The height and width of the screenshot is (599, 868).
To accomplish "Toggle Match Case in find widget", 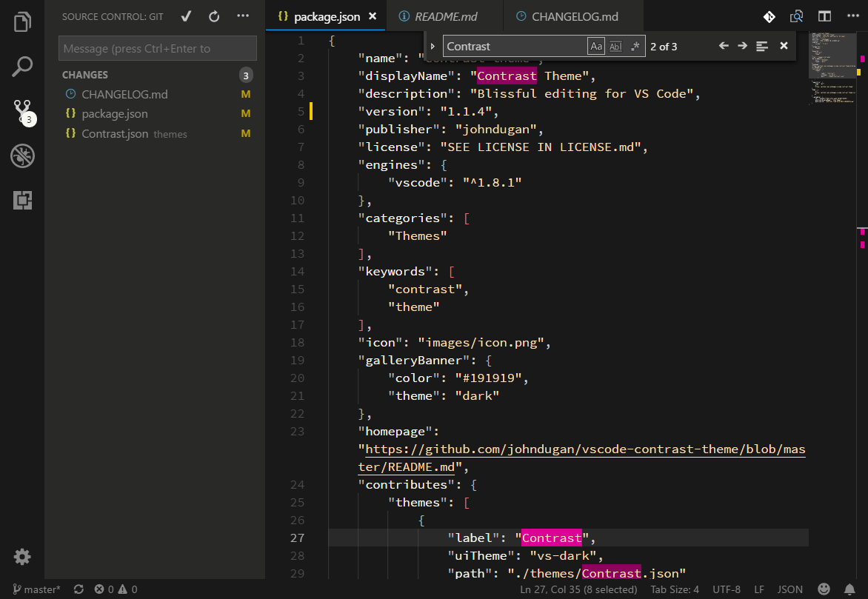I will (x=596, y=47).
